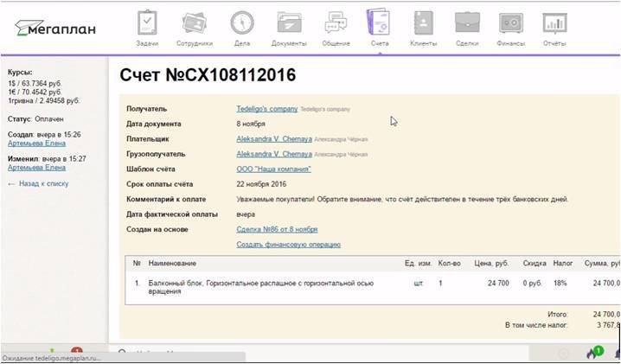Go to the Дела section icon
The height and width of the screenshot is (364, 621).
[x=241, y=24]
